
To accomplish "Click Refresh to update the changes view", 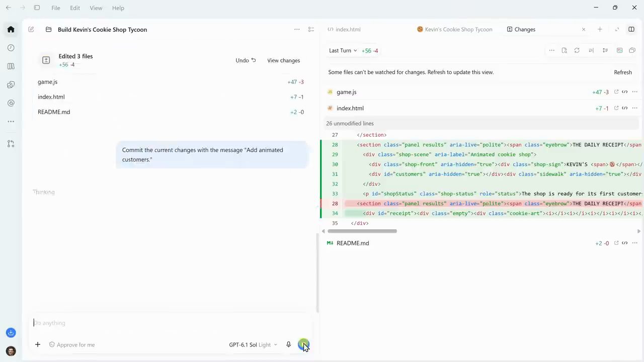I will click(x=623, y=72).
